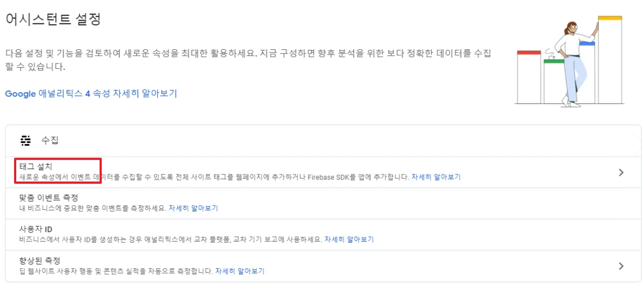Screen dimensions: 644x284
Task: Click 자세히 알아보기 link in 태그 설치 row
Action: tap(436, 177)
